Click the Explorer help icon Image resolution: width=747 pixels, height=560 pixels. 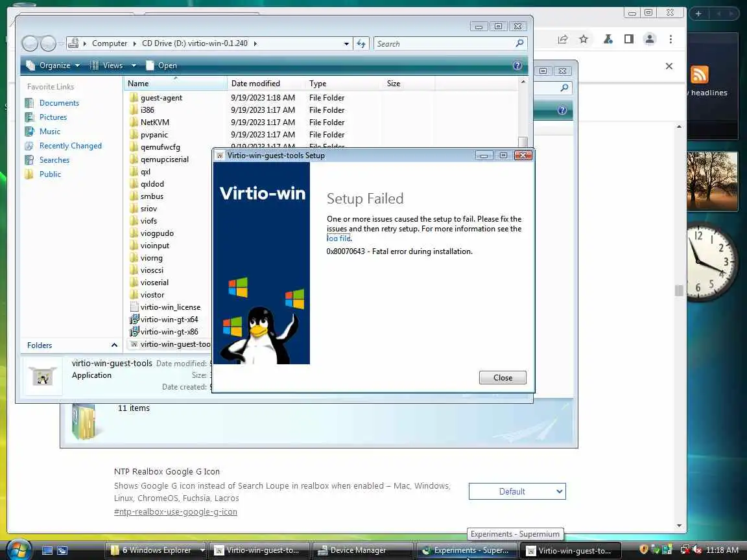click(x=517, y=65)
